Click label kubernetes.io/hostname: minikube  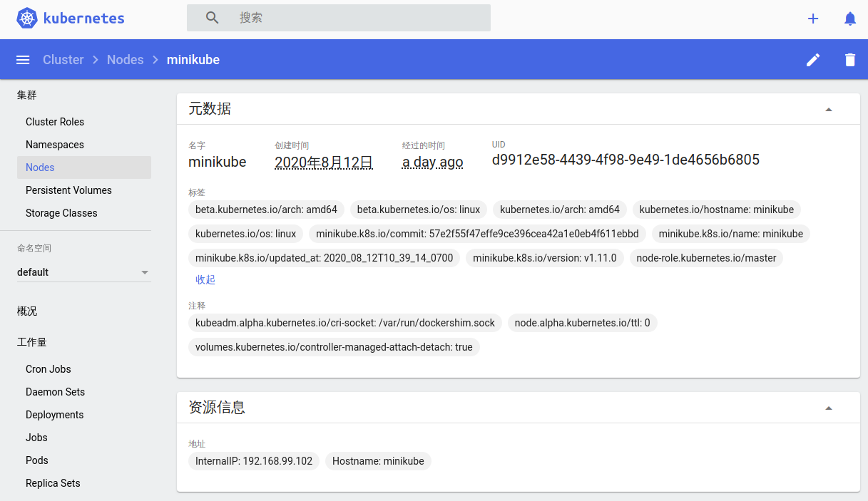[x=717, y=210]
